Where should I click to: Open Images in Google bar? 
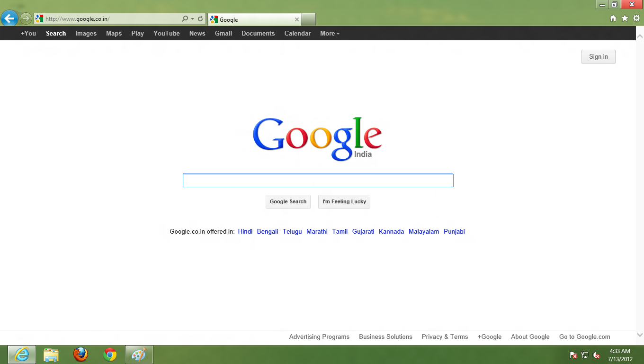coord(86,33)
